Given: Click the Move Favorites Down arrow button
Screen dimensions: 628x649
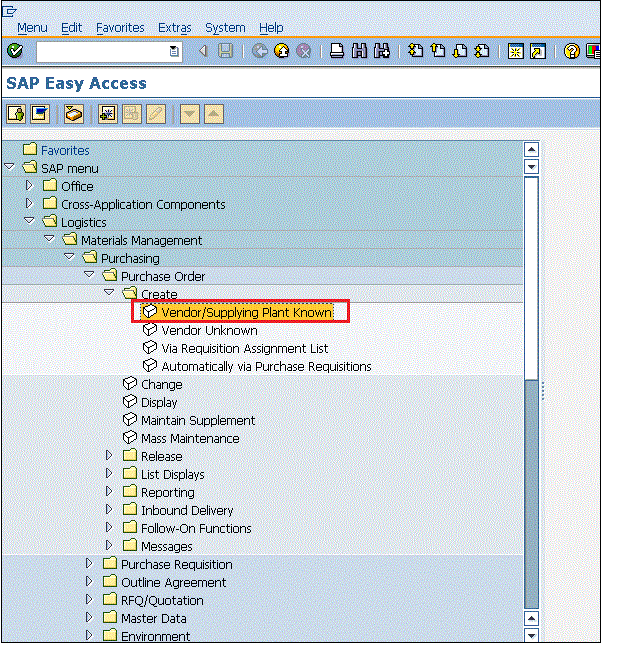Looking at the screenshot, I should [190, 114].
